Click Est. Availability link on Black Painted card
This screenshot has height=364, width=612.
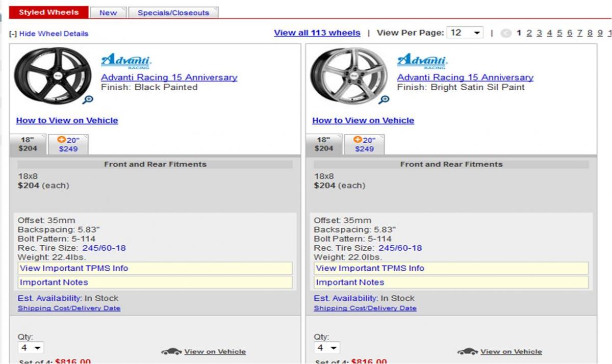click(50, 298)
